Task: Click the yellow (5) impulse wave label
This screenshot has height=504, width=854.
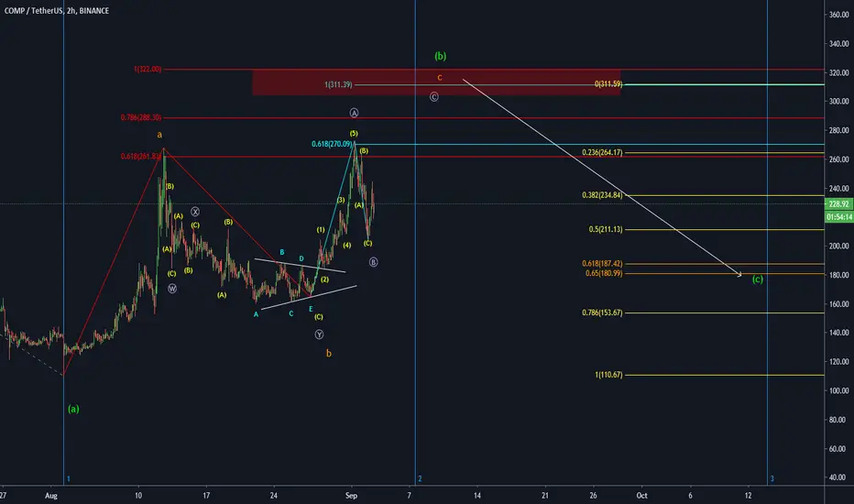Action: tap(354, 134)
